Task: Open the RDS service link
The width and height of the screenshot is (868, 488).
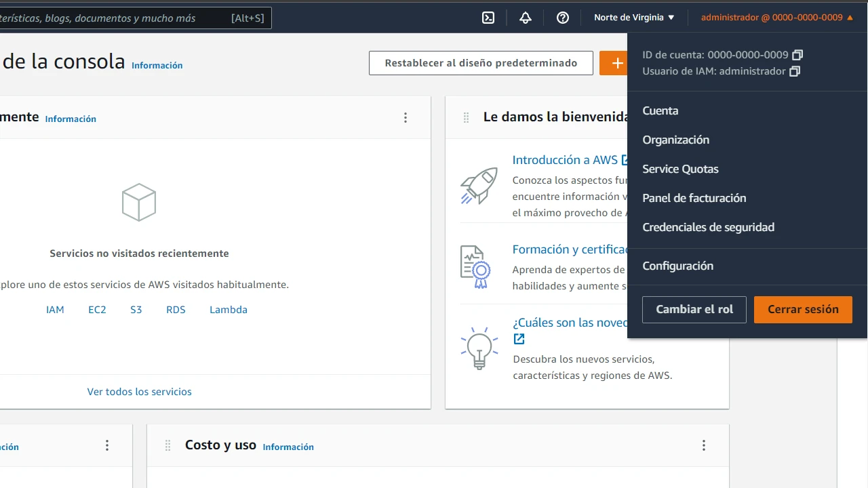Action: pyautogui.click(x=176, y=310)
